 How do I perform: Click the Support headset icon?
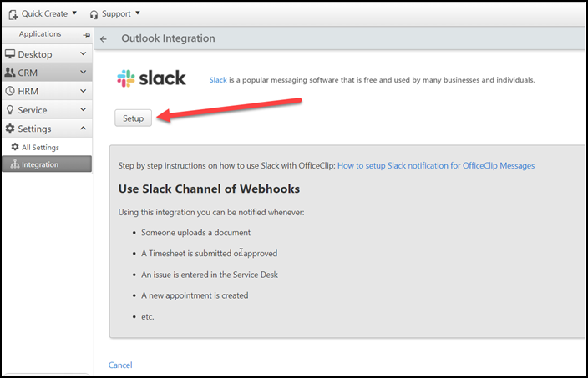coord(94,15)
